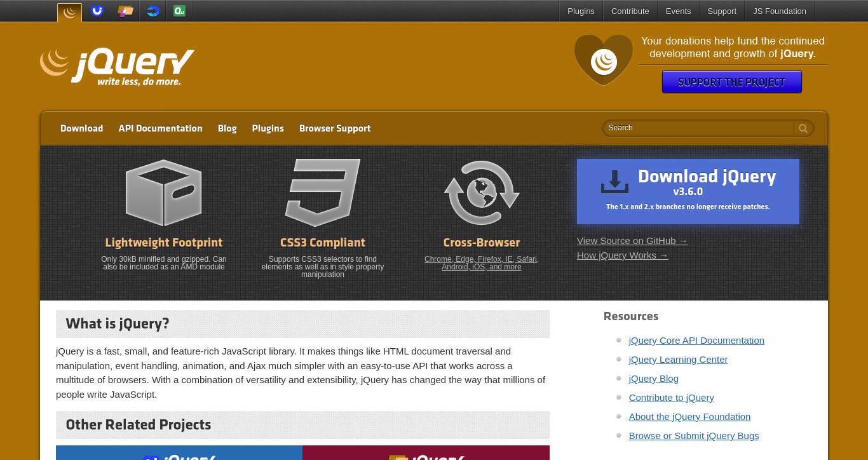This screenshot has height=460, width=868.
Task: Click the Cross-Browser globe icon
Action: click(x=482, y=193)
